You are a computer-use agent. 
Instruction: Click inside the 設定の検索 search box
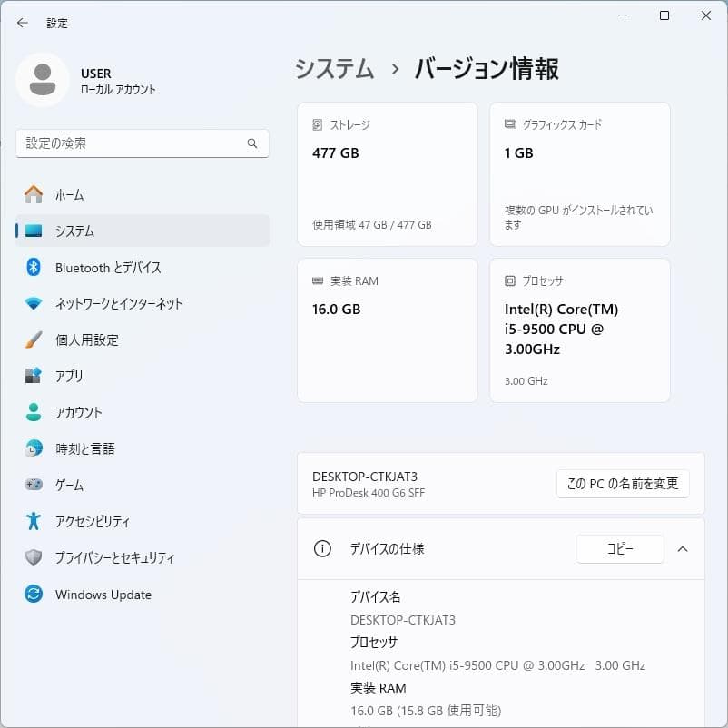pyautogui.click(x=143, y=143)
